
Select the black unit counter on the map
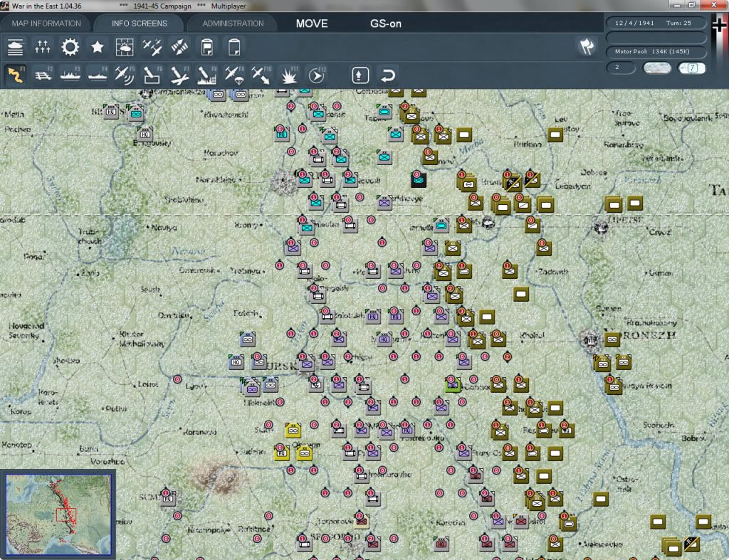(x=419, y=179)
